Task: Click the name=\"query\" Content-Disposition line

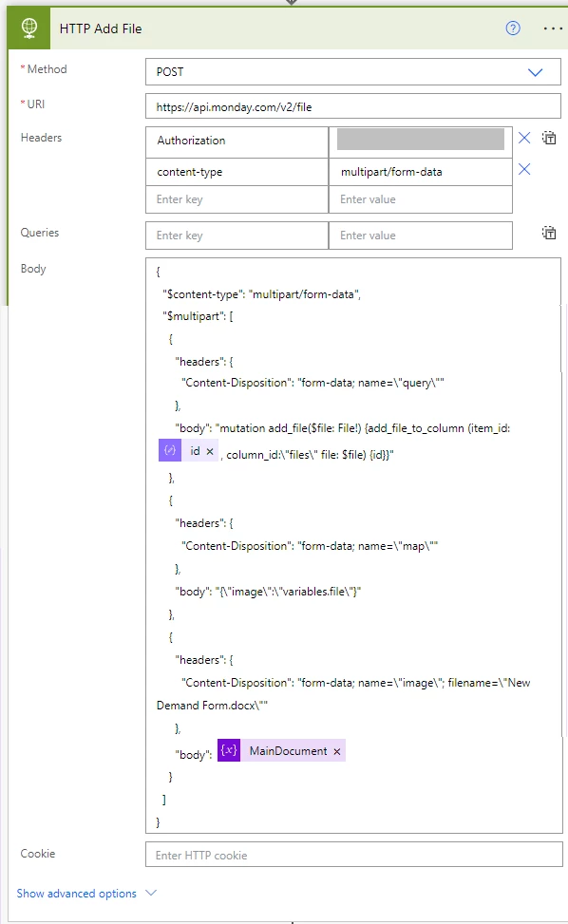Action: [312, 383]
